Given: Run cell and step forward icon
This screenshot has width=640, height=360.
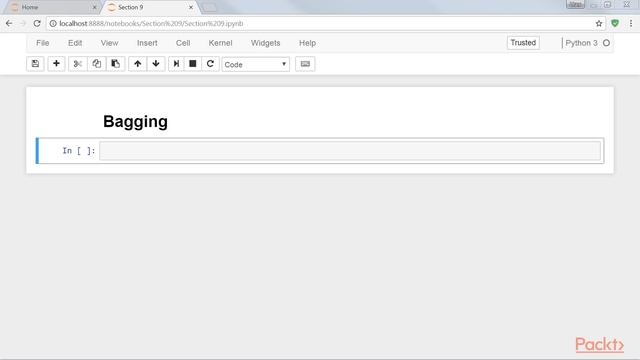Looking at the screenshot, I should click(x=176, y=64).
